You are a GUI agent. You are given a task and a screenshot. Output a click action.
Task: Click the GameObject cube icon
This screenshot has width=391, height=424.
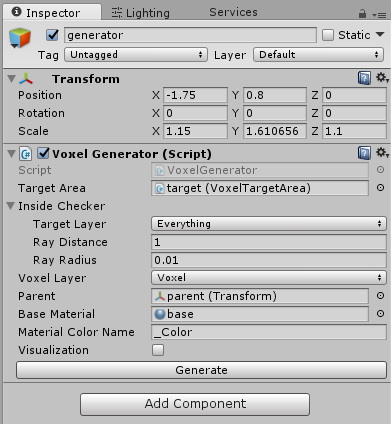coord(20,37)
